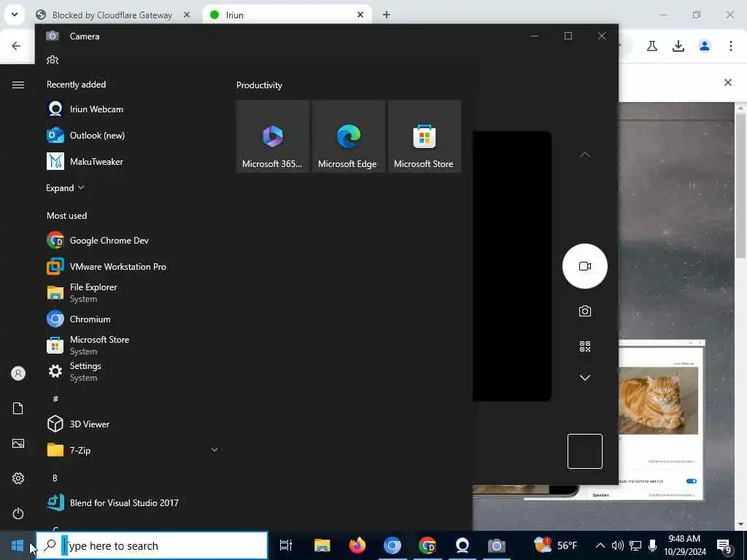Click the Camera mode down chevron
Image resolution: width=747 pixels, height=560 pixels.
(584, 378)
